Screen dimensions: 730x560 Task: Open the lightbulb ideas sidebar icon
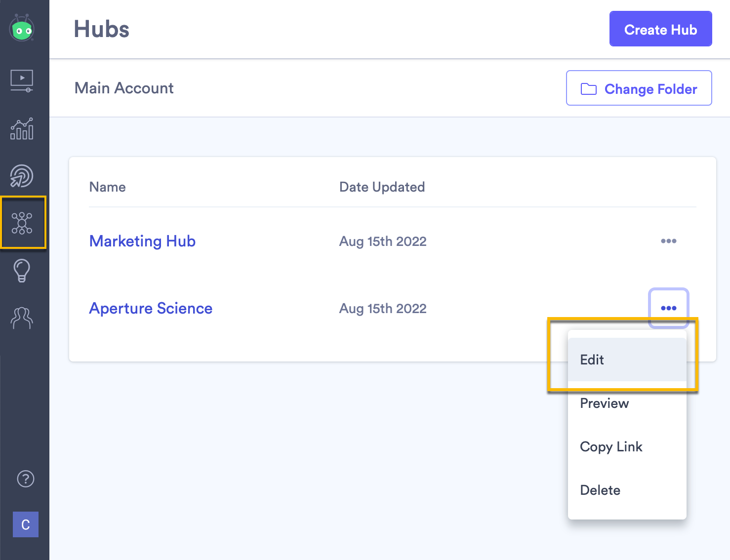point(22,271)
